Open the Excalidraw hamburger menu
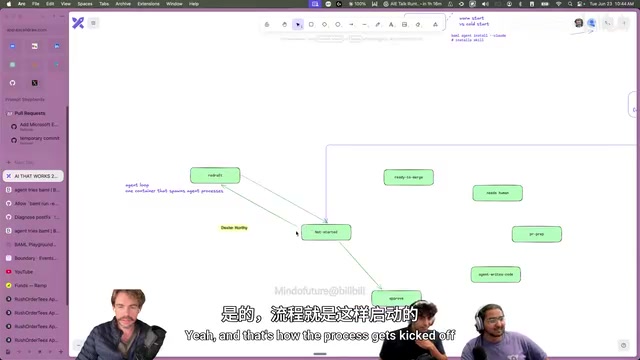Screen dimensions: 640x360 [93, 23]
